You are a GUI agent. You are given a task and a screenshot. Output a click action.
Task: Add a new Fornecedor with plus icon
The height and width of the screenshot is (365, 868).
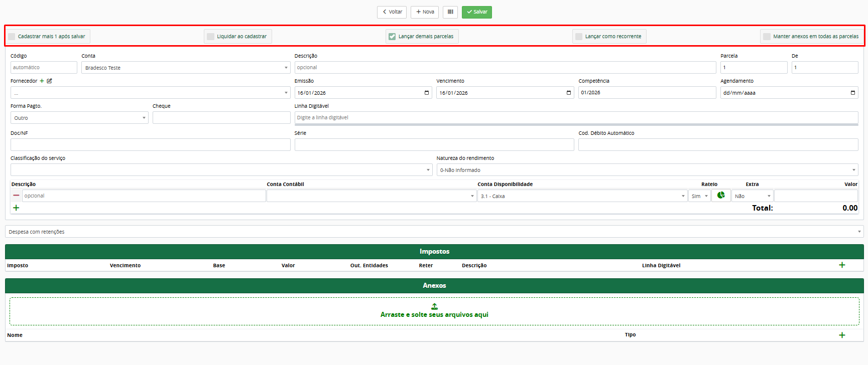42,81
